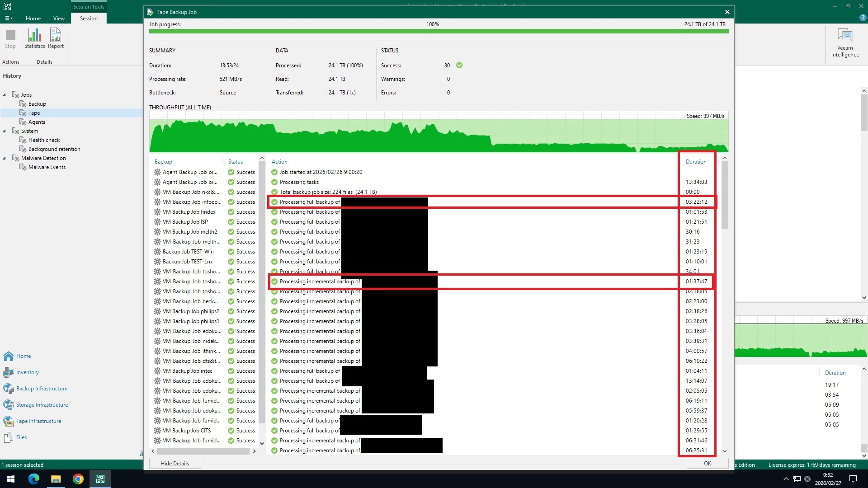Switch to the View ribbon tab
Viewport: 868px width, 488px height.
point(59,19)
